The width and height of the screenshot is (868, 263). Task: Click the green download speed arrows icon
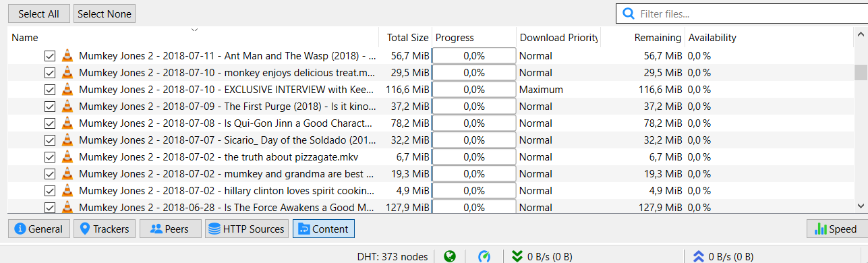click(517, 256)
